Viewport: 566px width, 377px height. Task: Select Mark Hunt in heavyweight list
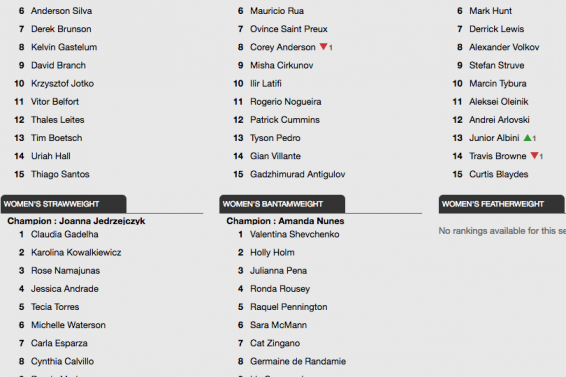[490, 11]
